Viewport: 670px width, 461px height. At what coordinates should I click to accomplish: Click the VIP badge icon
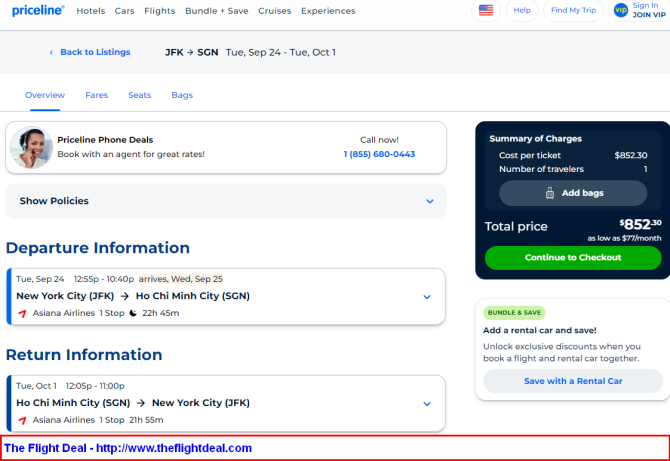tap(620, 10)
